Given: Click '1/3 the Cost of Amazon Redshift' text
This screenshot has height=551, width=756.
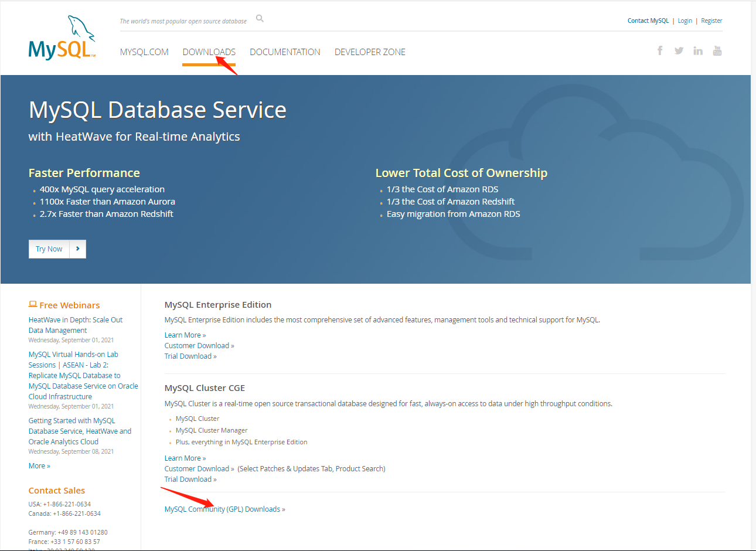Looking at the screenshot, I should coord(451,202).
